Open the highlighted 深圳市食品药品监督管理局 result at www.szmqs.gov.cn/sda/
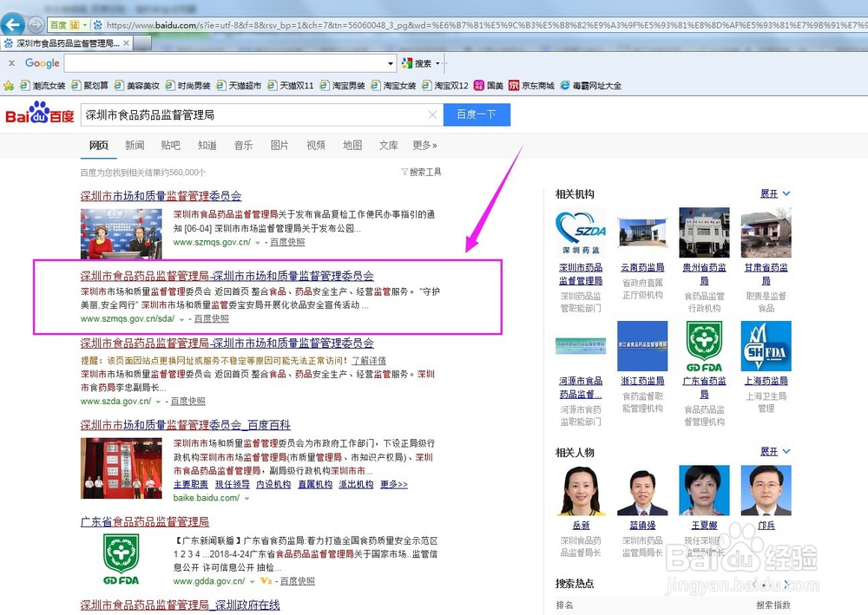This screenshot has width=868, height=615. coord(227,276)
